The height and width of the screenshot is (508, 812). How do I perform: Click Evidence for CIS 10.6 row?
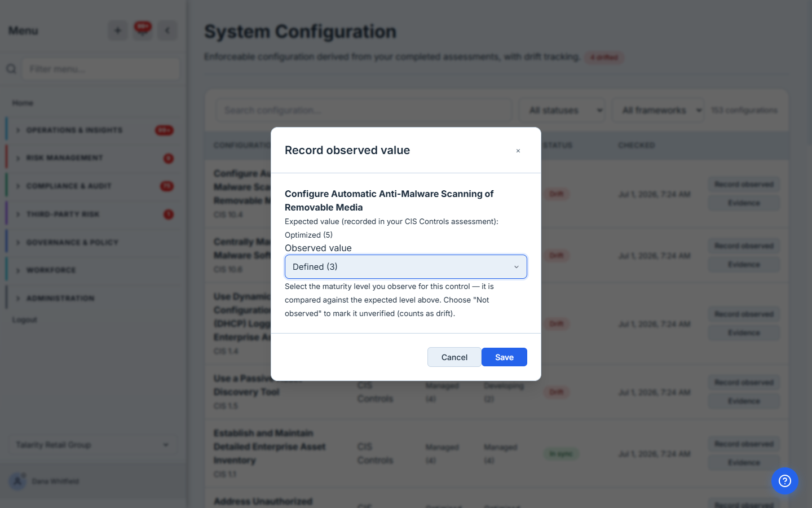point(744,265)
